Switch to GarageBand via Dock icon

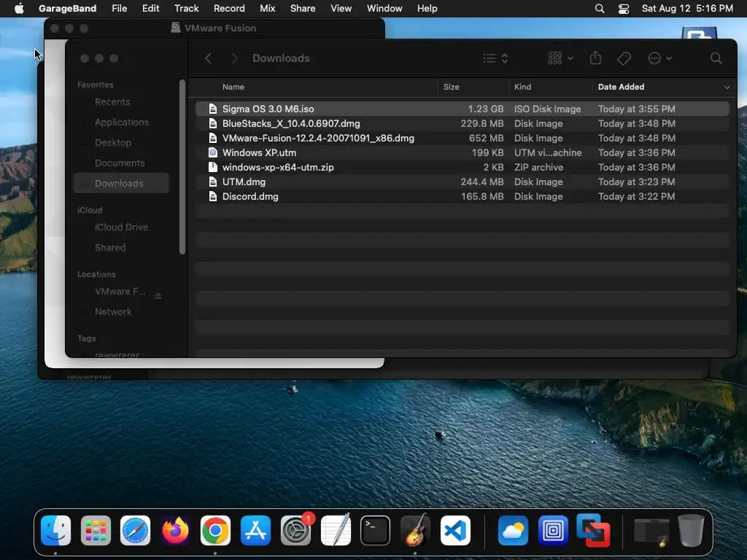coord(415,531)
